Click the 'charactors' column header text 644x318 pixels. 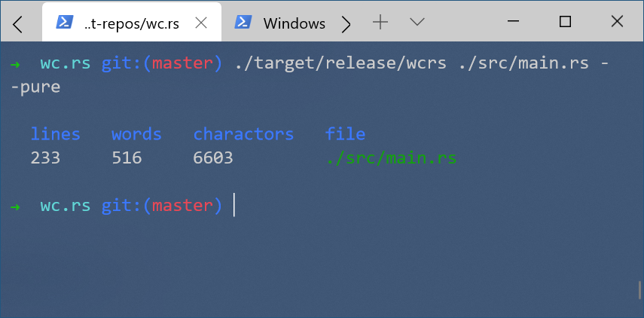(243, 134)
